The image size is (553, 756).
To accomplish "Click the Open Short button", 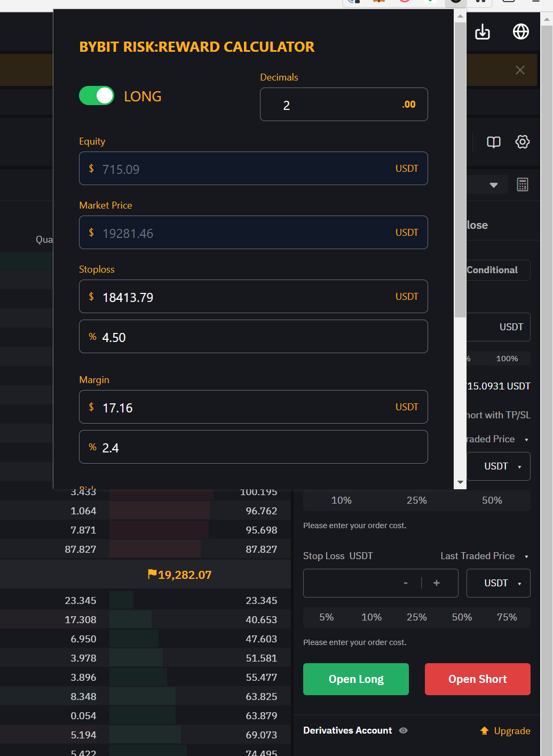I will pyautogui.click(x=478, y=679).
